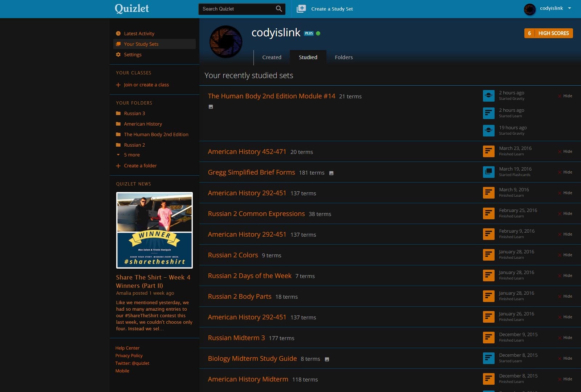Open Russian 2 Common Expressions set
Screen dimensions: 581x392
256,214
